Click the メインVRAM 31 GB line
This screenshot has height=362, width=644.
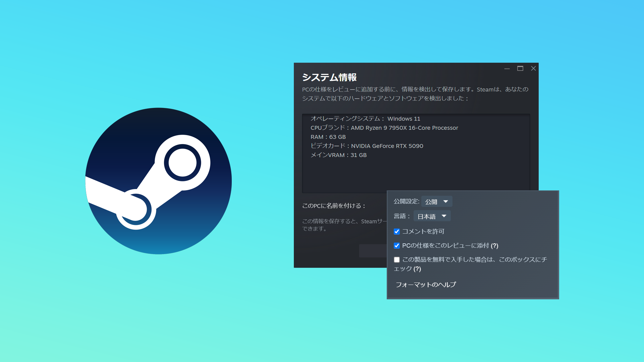pyautogui.click(x=338, y=155)
